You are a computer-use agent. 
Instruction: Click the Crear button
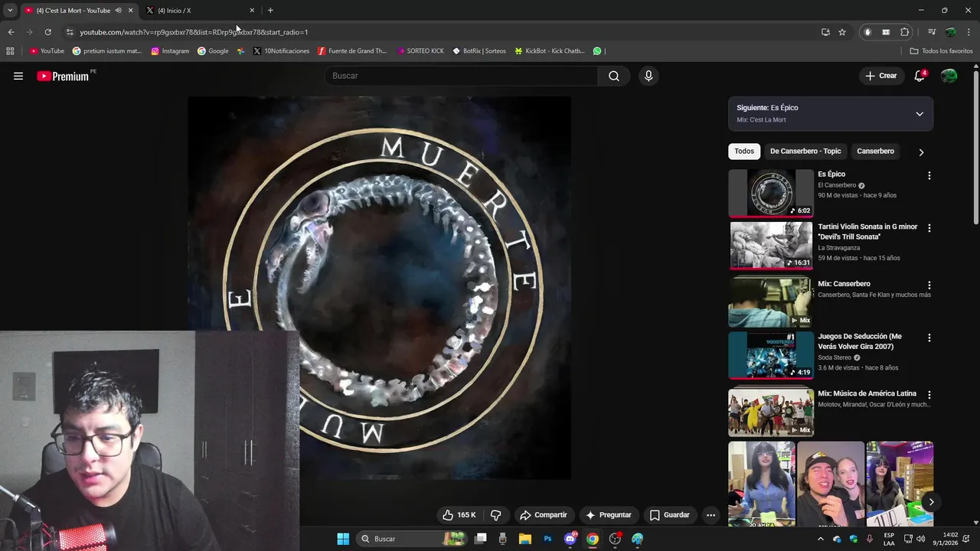click(x=880, y=76)
